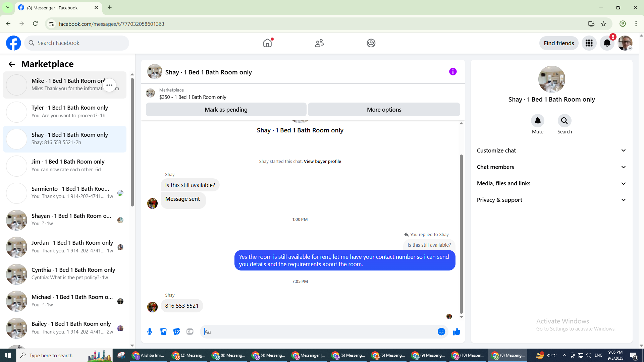The height and width of the screenshot is (362, 644).
Task: Open Cynthia conversation in list
Action: tap(65, 274)
